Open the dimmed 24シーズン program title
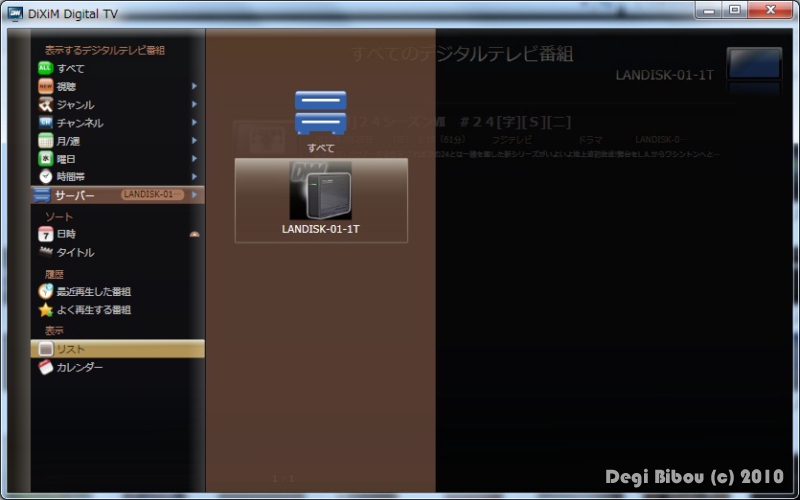This screenshot has width=800, height=500. click(x=461, y=122)
